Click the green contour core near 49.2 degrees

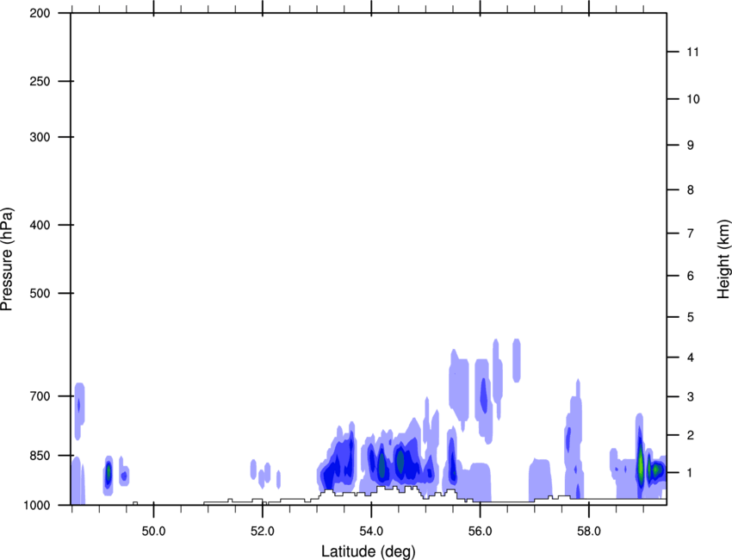click(109, 473)
